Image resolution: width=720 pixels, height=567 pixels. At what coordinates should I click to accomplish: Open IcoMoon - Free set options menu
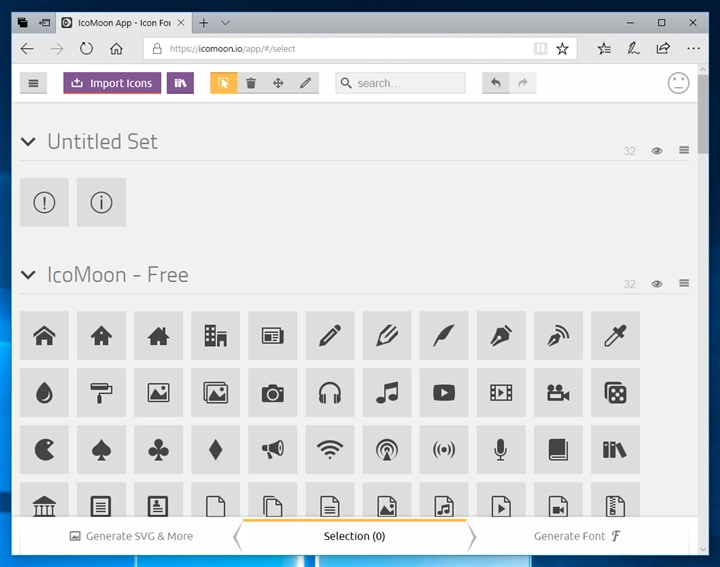tap(684, 283)
